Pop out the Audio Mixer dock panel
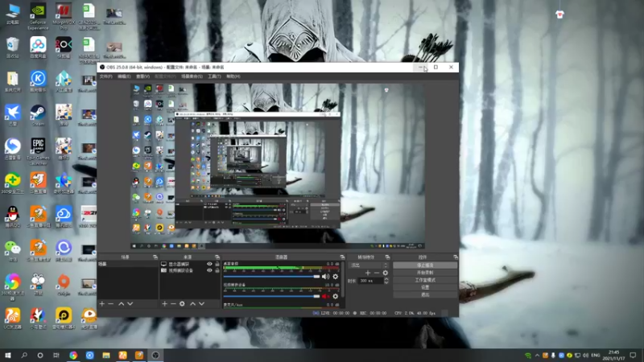 tap(342, 257)
